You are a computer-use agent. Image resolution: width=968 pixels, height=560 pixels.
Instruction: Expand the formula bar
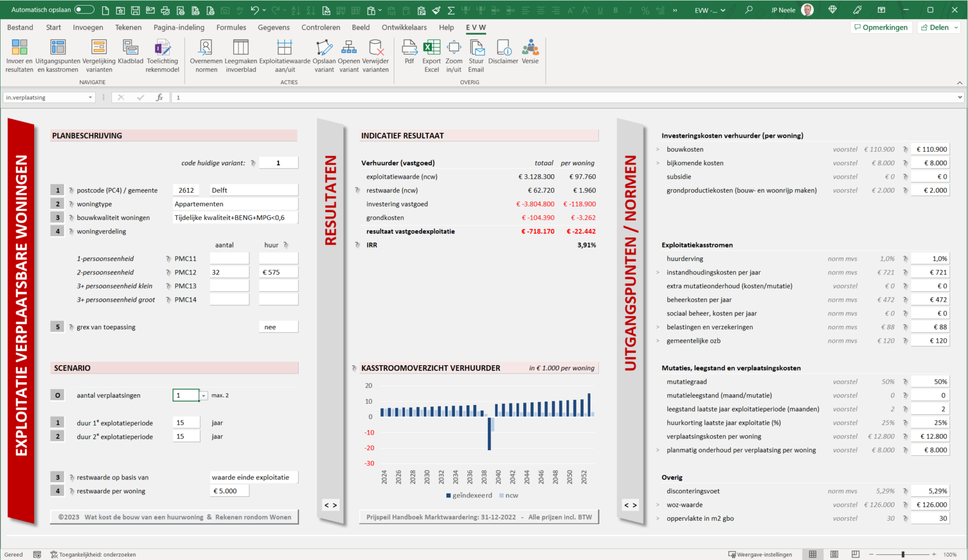(x=960, y=97)
